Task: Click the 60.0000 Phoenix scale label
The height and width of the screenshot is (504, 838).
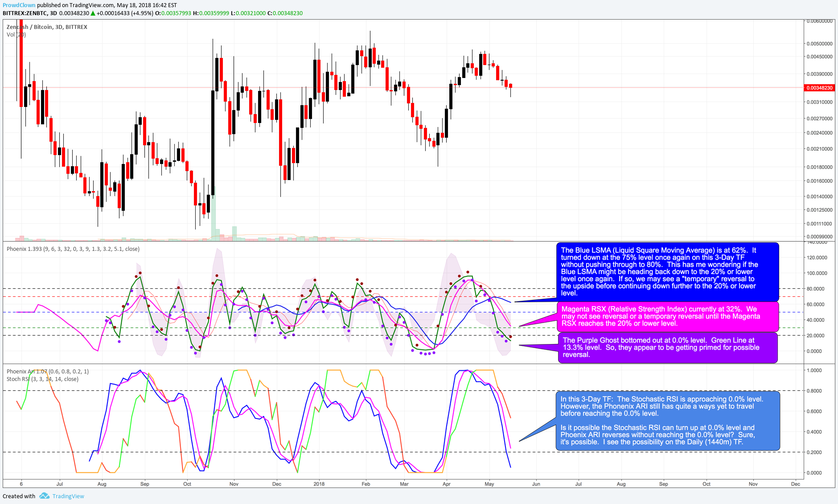Action: 817,304
